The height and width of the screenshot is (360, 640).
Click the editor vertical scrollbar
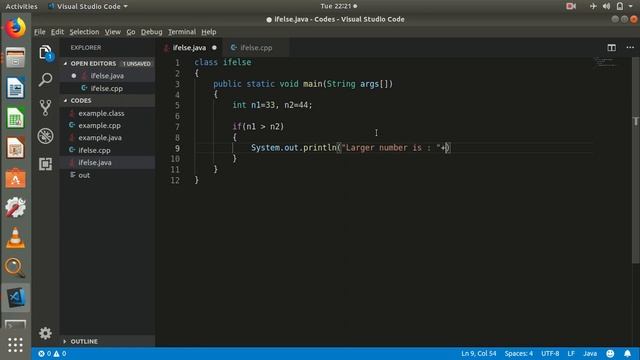(x=636, y=161)
